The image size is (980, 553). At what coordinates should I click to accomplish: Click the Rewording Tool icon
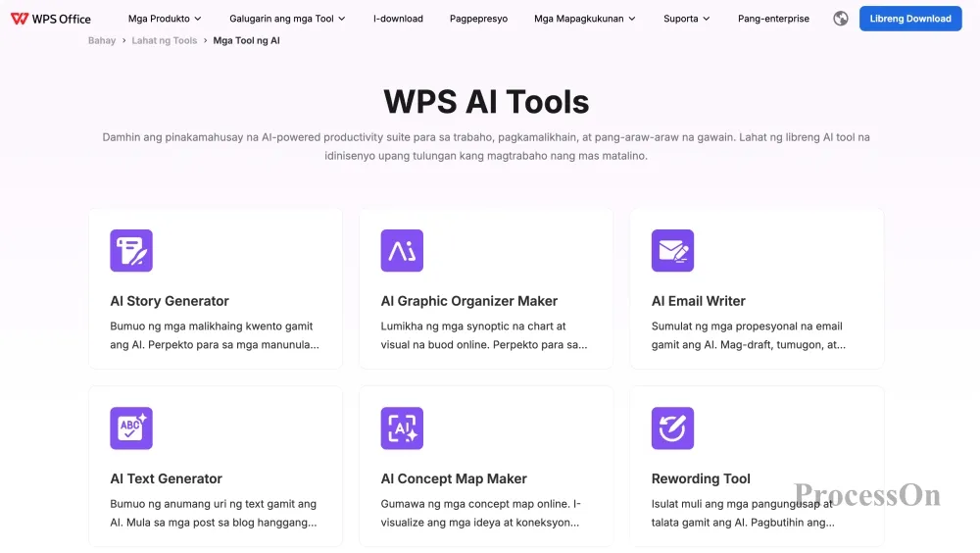pyautogui.click(x=672, y=427)
